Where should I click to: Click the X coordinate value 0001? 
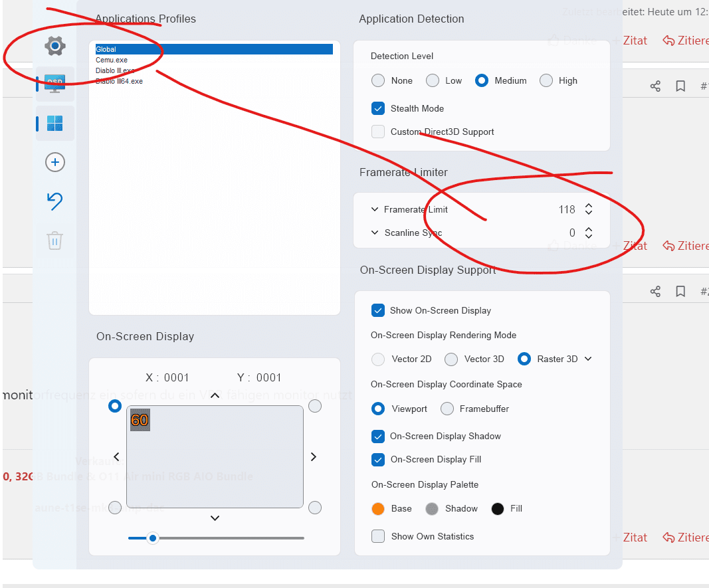176,377
